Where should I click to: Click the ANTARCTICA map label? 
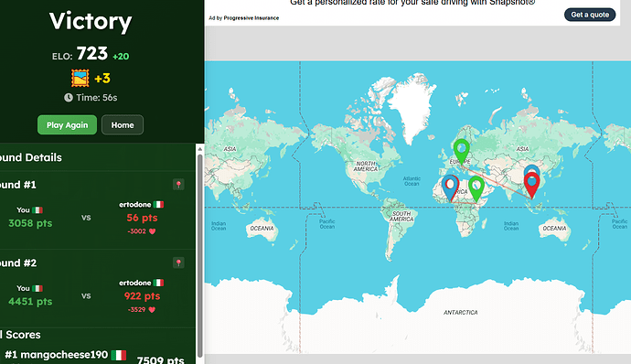[460, 313]
